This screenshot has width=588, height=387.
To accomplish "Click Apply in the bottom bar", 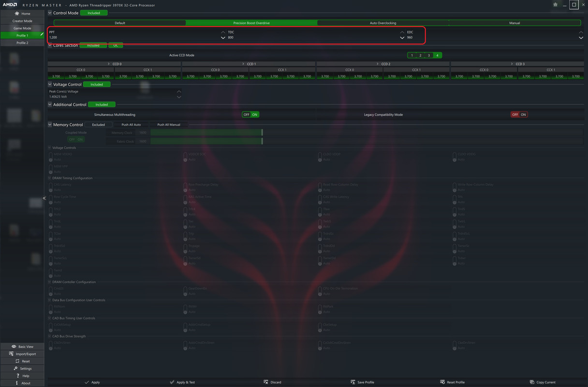I will pyautogui.click(x=92, y=382).
